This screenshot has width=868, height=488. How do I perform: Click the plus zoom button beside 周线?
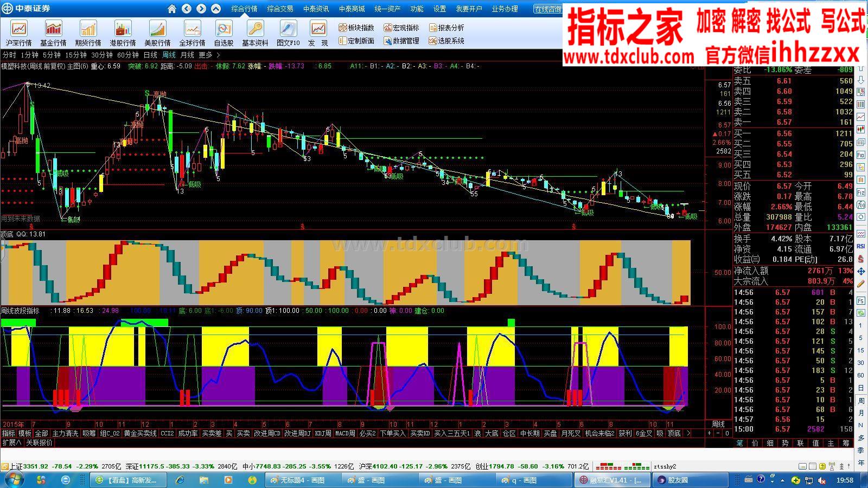(709, 433)
